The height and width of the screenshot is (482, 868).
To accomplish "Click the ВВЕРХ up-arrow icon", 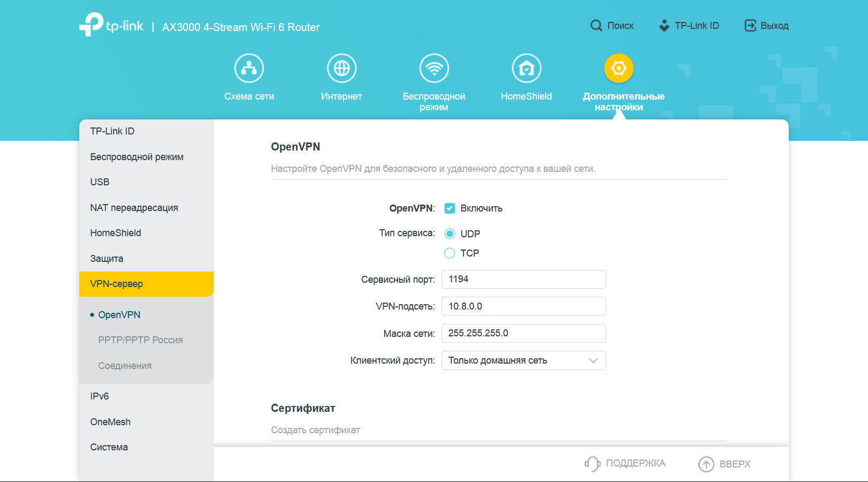I will [x=706, y=464].
